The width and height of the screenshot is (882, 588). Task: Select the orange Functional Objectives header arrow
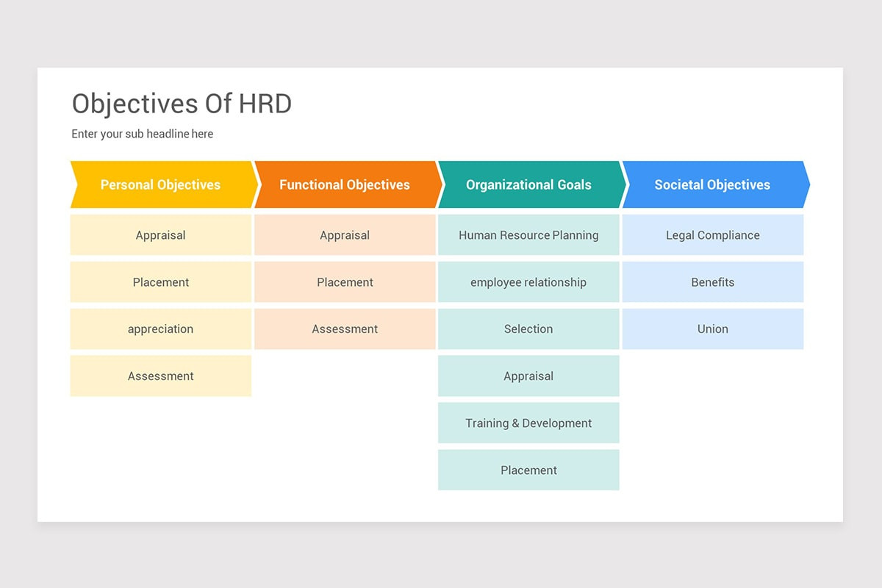click(x=348, y=184)
